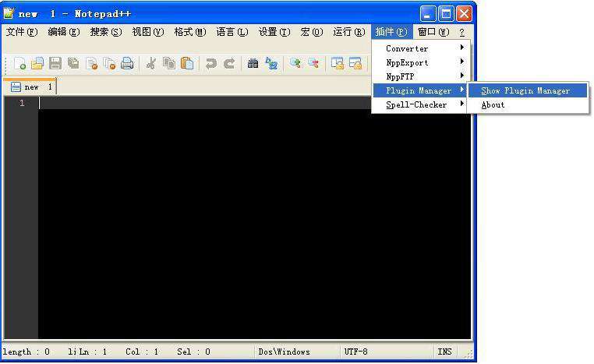The height and width of the screenshot is (364, 594).
Task: Open the 运行(R) menu
Action: [x=349, y=32]
